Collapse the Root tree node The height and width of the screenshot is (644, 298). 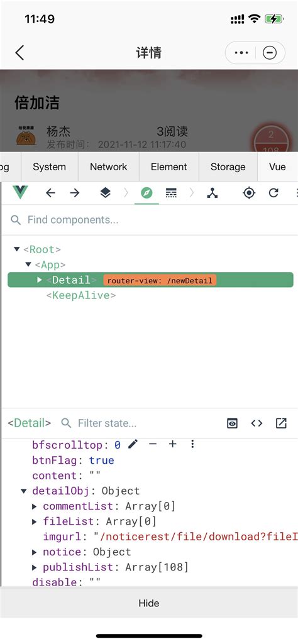click(x=17, y=249)
